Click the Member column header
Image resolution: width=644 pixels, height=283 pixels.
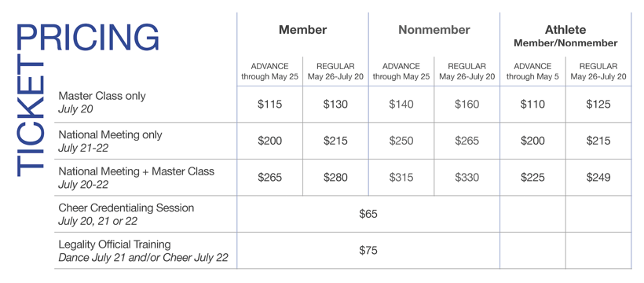302,30
